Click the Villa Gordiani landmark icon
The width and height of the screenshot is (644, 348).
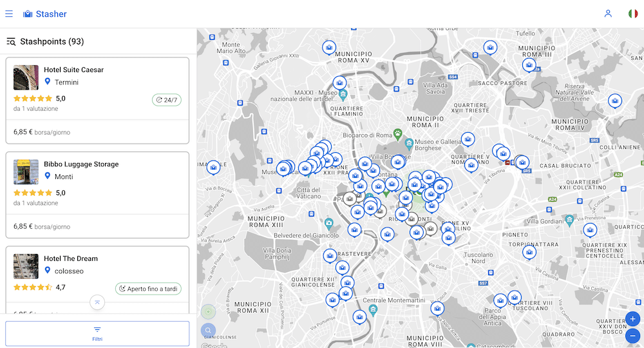pyautogui.click(x=569, y=220)
